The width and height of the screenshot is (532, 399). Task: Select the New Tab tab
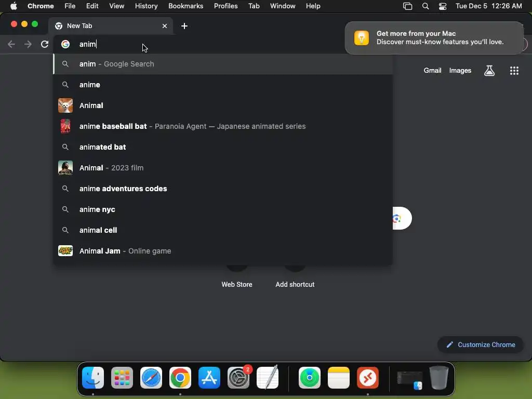pyautogui.click(x=111, y=26)
